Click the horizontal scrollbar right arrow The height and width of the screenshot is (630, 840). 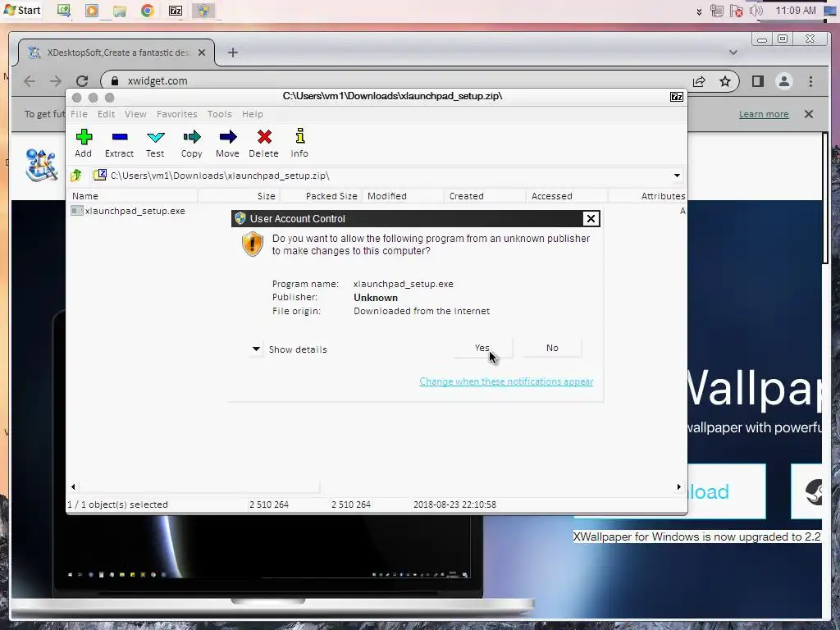tap(678, 487)
